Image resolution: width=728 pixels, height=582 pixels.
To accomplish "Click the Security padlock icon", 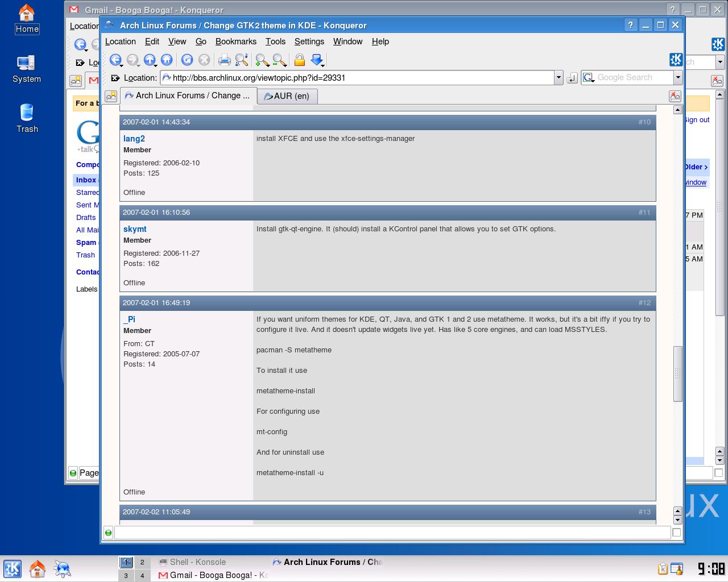I will (300, 60).
